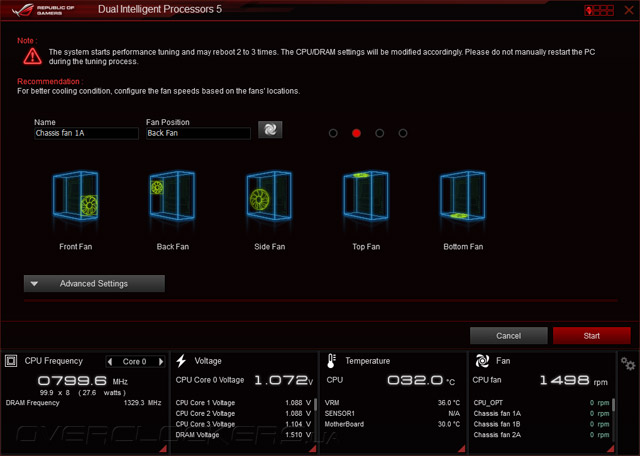Select the second (red) fan page dot
Image resolution: width=640 pixels, height=456 pixels.
pyautogui.click(x=356, y=133)
